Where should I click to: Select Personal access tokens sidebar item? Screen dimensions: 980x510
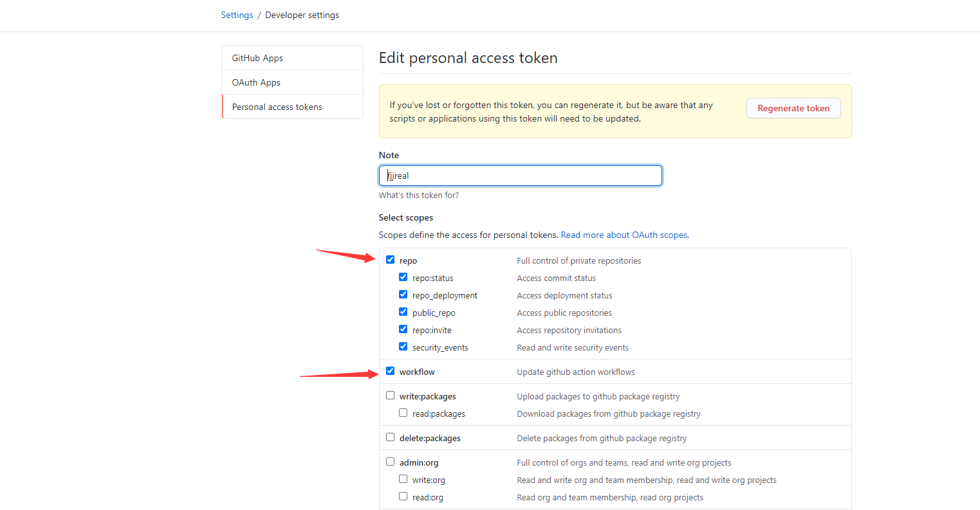277,106
